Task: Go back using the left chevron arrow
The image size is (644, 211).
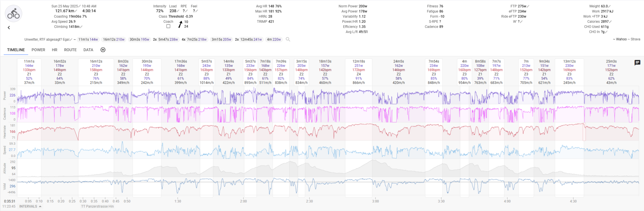Action: point(9,28)
